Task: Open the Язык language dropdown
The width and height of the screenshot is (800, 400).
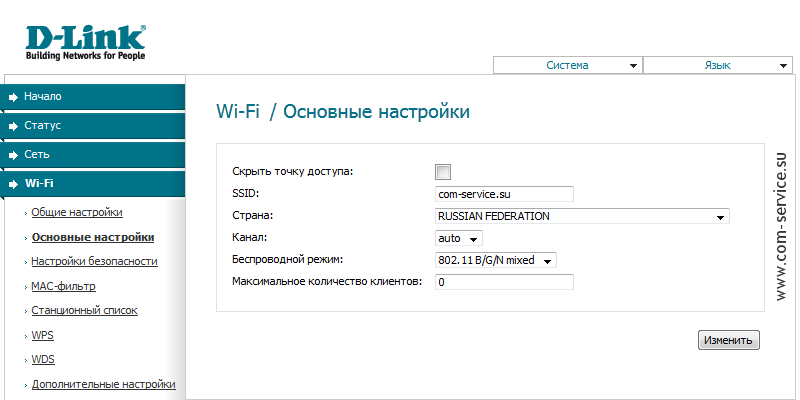Action: click(718, 65)
